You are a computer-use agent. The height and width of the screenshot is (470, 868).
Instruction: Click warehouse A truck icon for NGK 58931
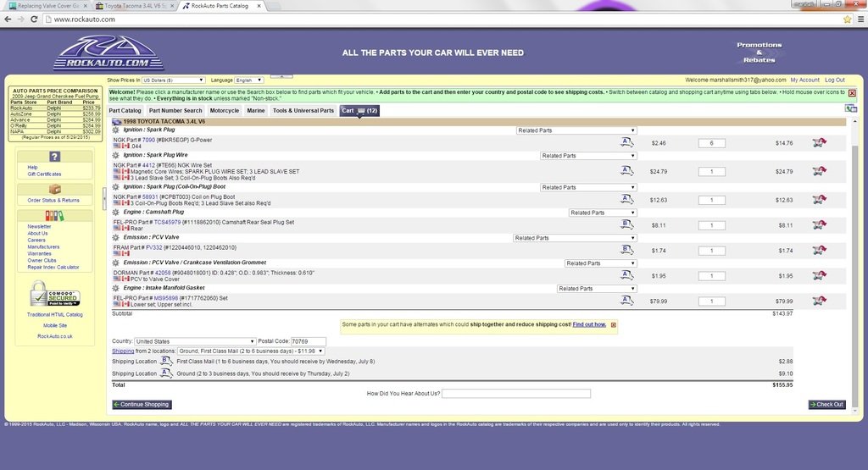[626, 199]
